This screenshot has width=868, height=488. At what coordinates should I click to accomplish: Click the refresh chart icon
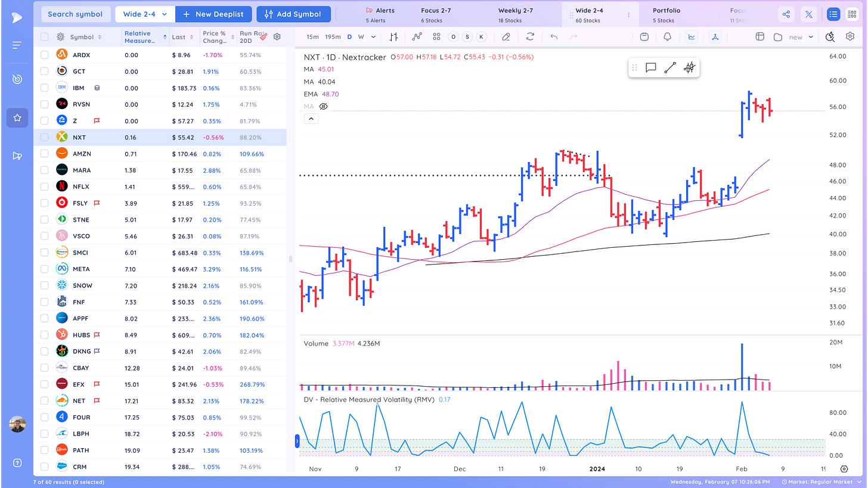(x=530, y=37)
